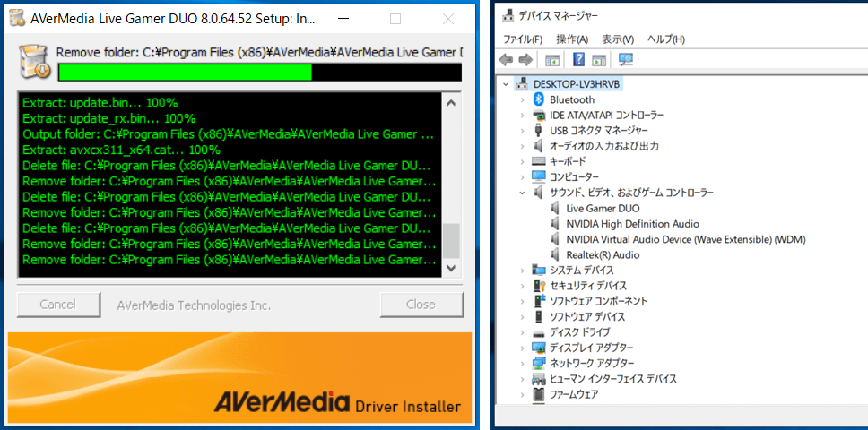Click the キーボード keyboard icon
This screenshot has height=430, width=868.
click(539, 161)
